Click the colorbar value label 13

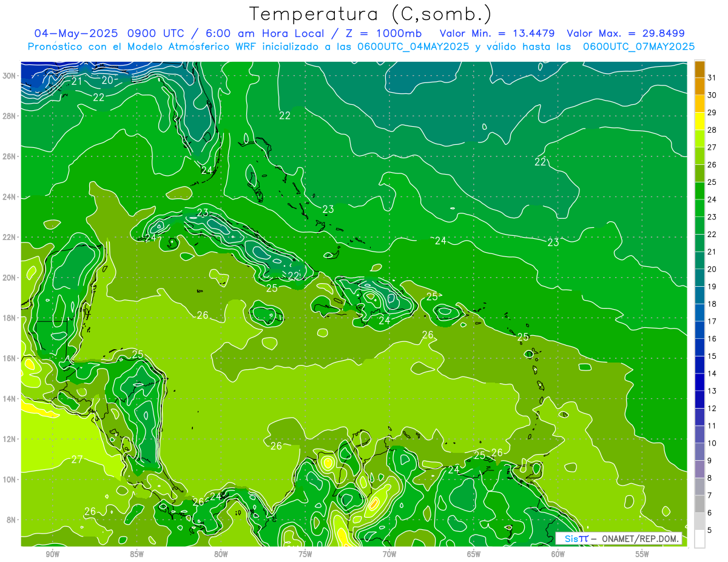pos(712,390)
